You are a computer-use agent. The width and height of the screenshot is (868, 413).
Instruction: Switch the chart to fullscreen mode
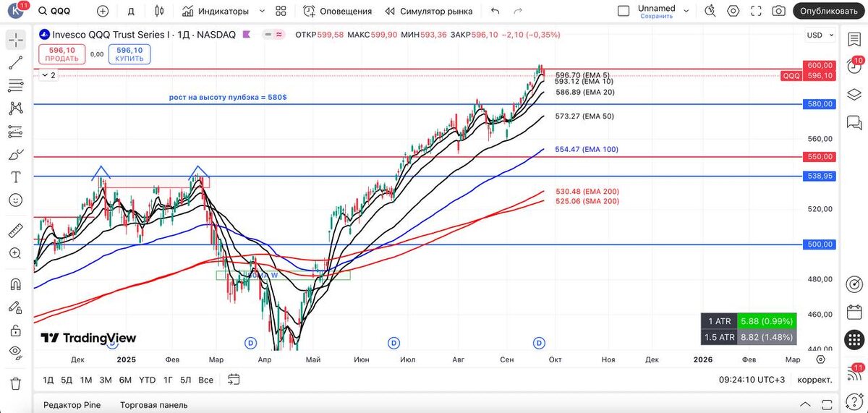tap(756, 11)
